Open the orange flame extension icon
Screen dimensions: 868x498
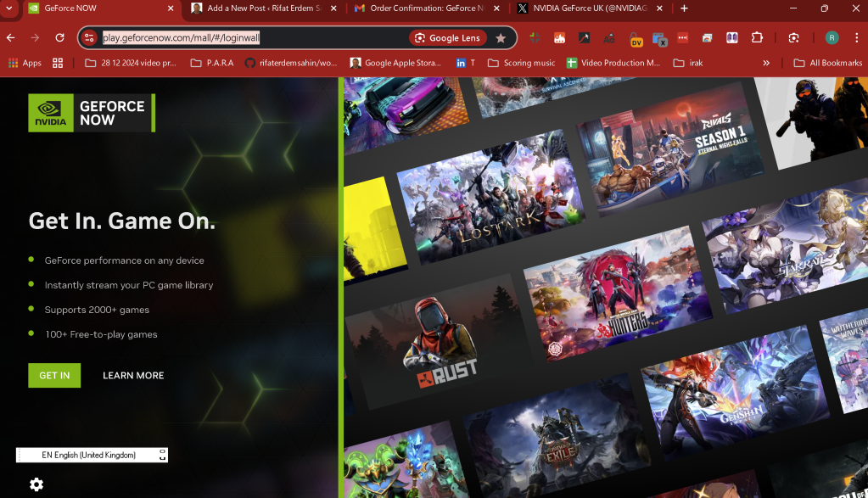[560, 37]
